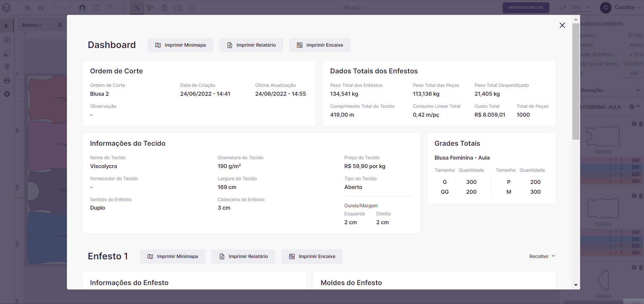Click the '24/06/2022 - 14:55' update date

point(281,94)
